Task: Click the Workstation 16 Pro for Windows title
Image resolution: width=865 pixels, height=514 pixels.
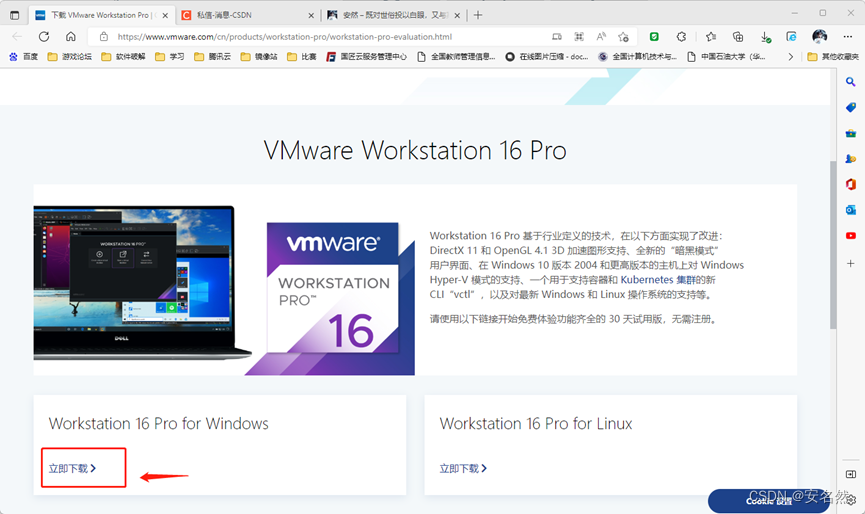Action: tap(158, 424)
